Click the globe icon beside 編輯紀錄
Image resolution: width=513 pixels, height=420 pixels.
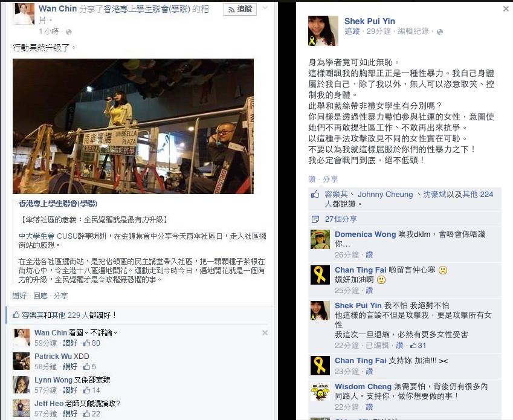click(x=440, y=32)
